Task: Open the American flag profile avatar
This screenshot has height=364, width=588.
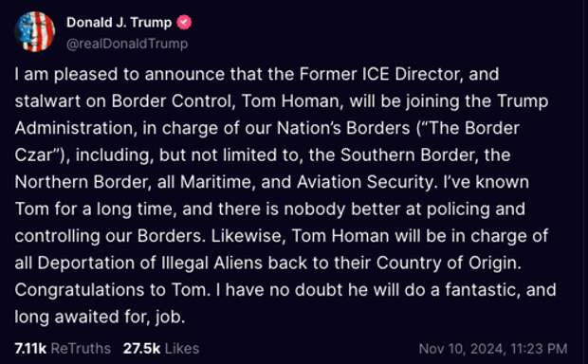Action: [35, 32]
